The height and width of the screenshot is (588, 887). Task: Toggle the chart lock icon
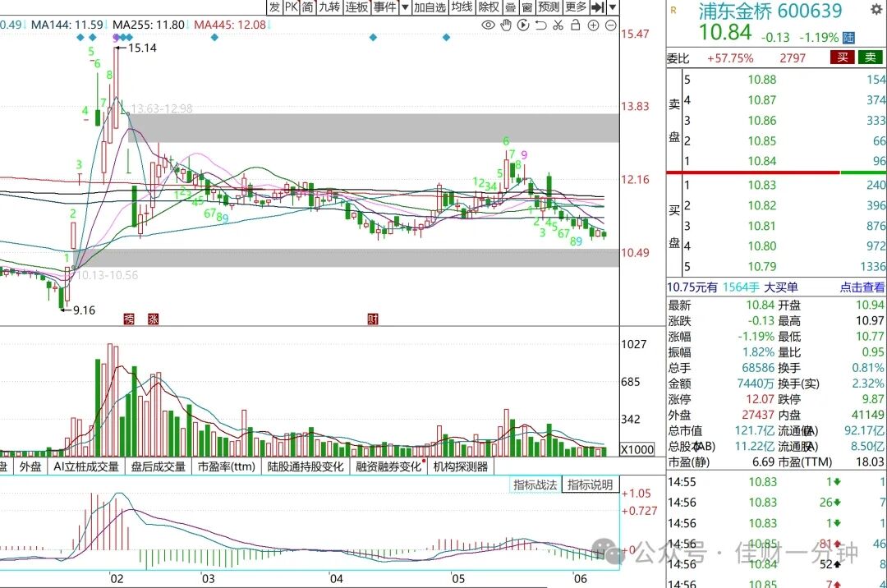tap(575, 25)
